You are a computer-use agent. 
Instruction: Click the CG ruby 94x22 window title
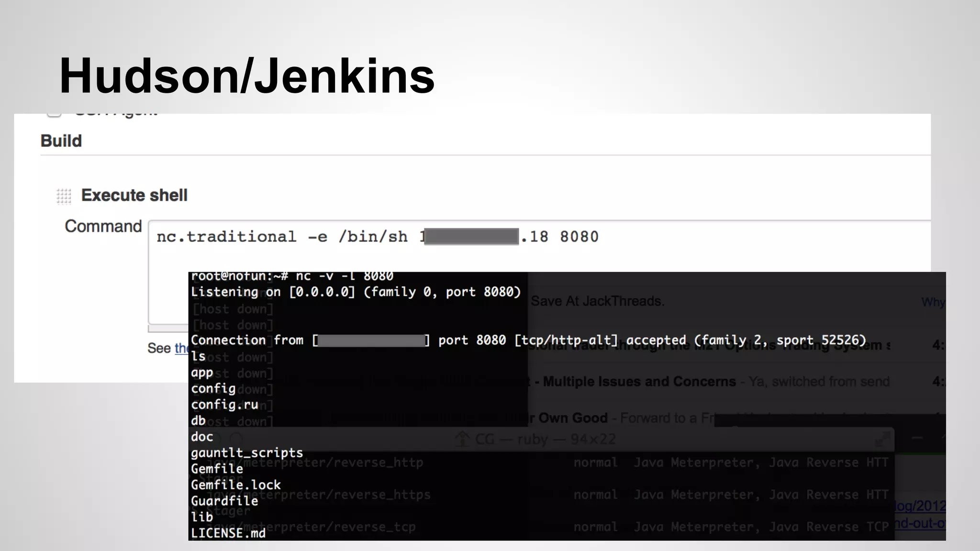545,440
